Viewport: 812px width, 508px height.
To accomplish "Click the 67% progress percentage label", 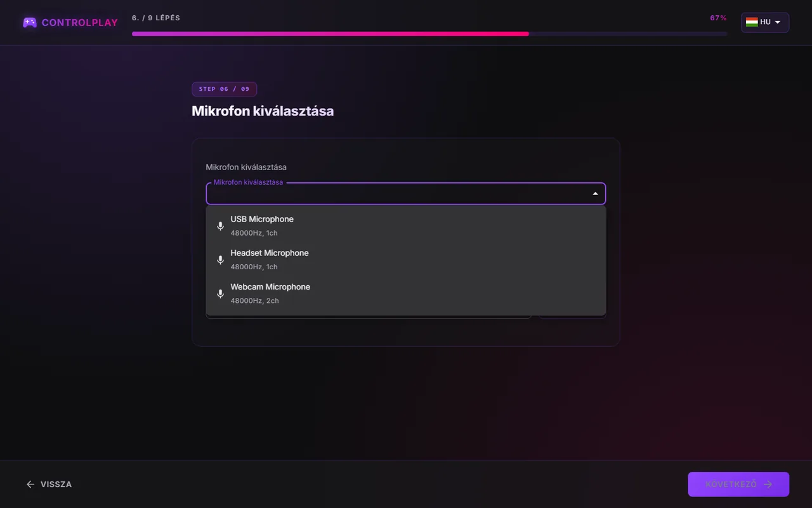I will [719, 18].
